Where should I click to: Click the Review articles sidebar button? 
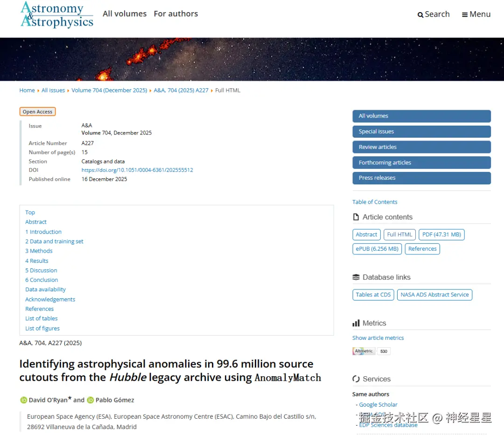[421, 147]
